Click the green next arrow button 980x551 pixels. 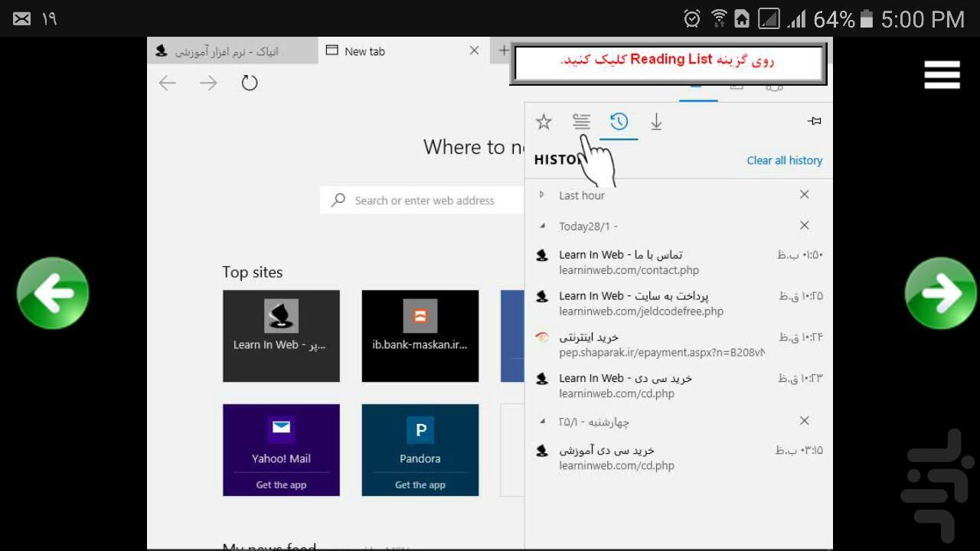pos(940,293)
